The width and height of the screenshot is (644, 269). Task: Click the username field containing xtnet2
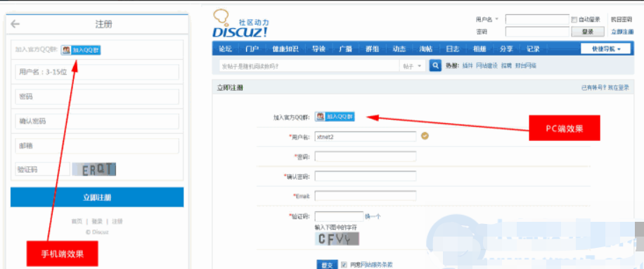pyautogui.click(x=366, y=137)
